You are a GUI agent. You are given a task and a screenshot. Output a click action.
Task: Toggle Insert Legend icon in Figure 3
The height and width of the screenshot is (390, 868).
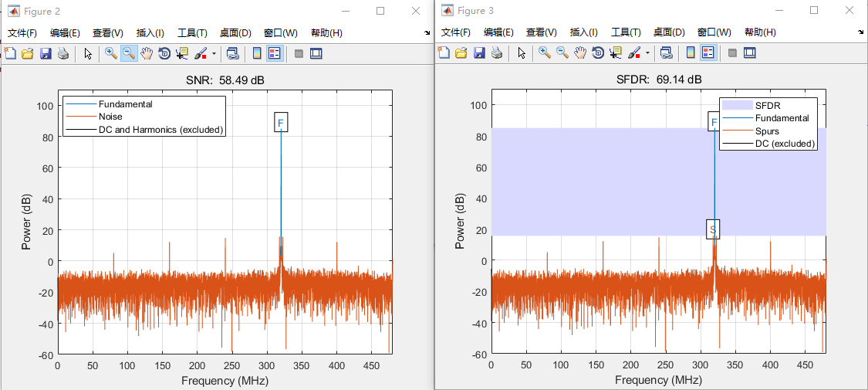[708, 53]
